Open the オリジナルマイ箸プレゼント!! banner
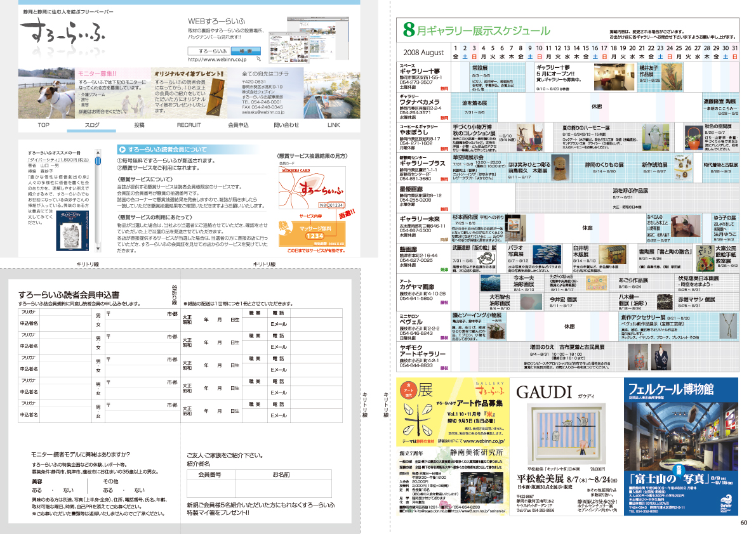756x534 pixels. [189, 93]
